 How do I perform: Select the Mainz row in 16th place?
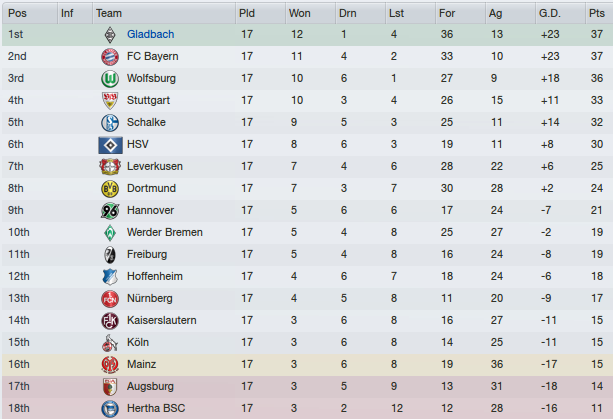pos(307,365)
